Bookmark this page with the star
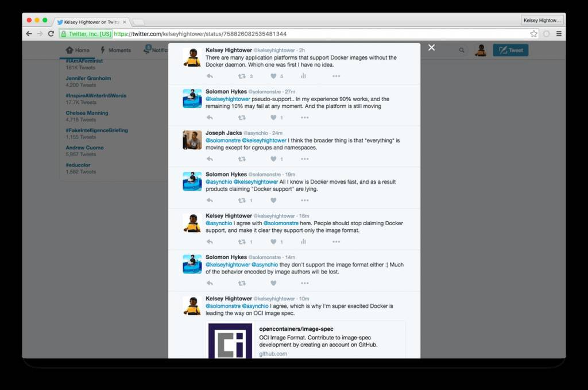 (x=533, y=34)
